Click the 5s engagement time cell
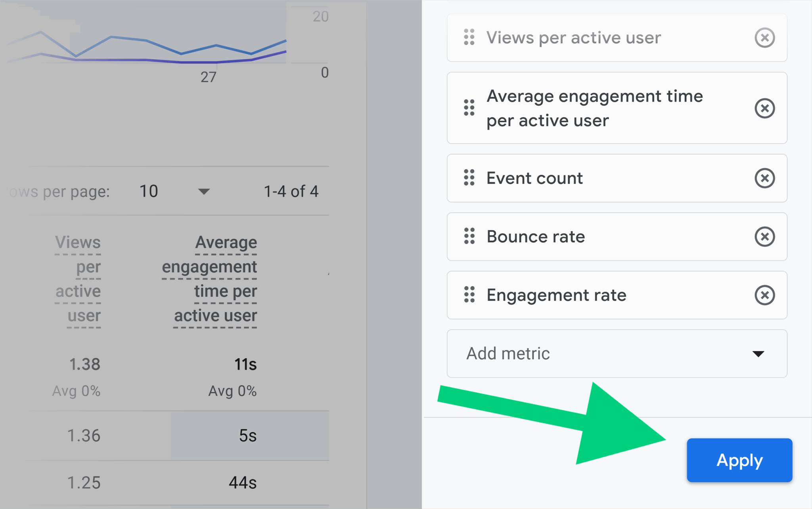 tap(248, 436)
